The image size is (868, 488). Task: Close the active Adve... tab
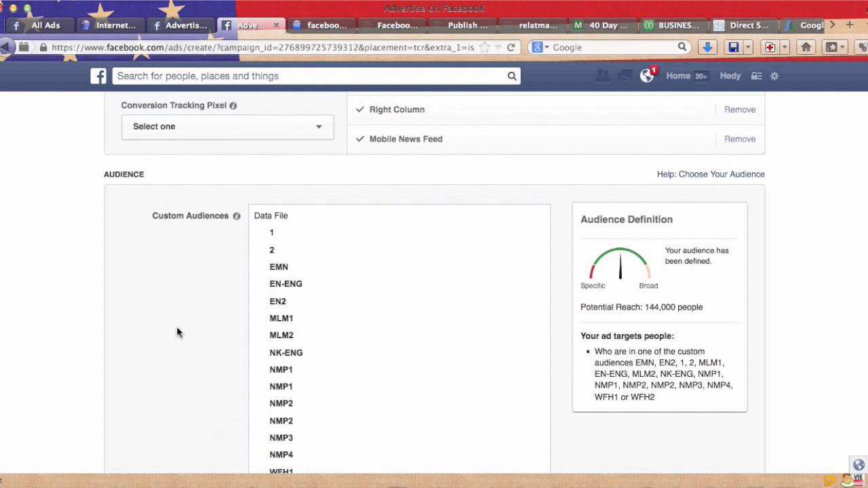point(276,25)
